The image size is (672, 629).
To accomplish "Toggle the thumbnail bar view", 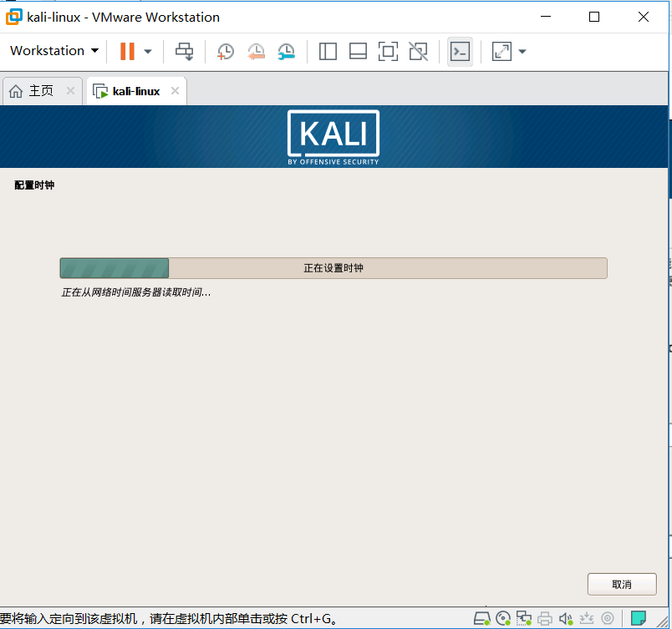I will pyautogui.click(x=358, y=52).
